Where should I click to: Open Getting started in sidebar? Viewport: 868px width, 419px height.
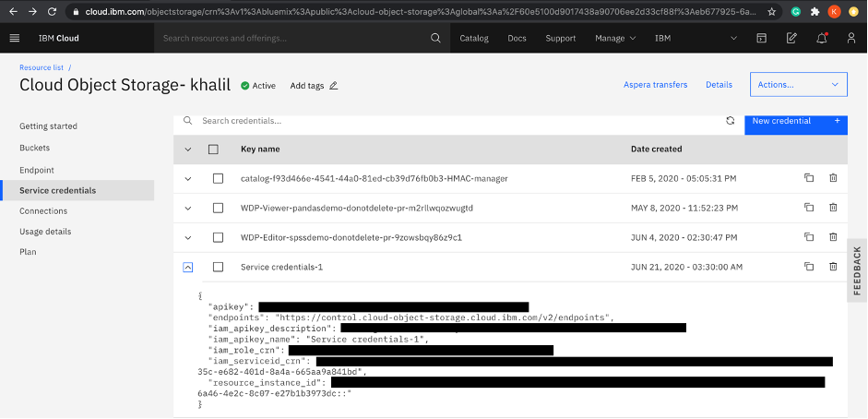[x=48, y=126]
